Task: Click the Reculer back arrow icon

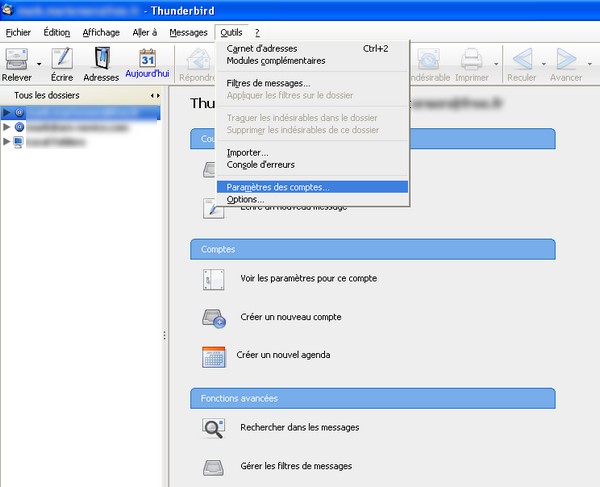Action: 522,59
